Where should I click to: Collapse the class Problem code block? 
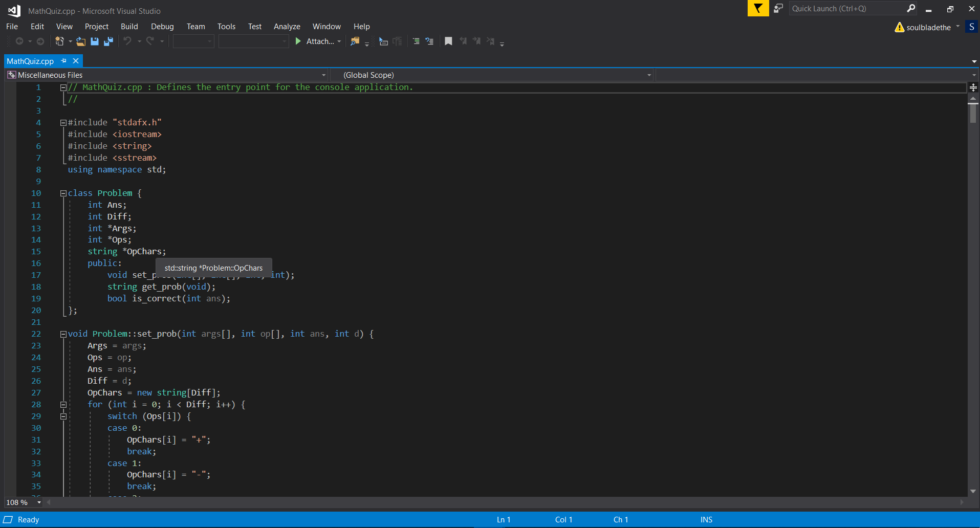[63, 193]
